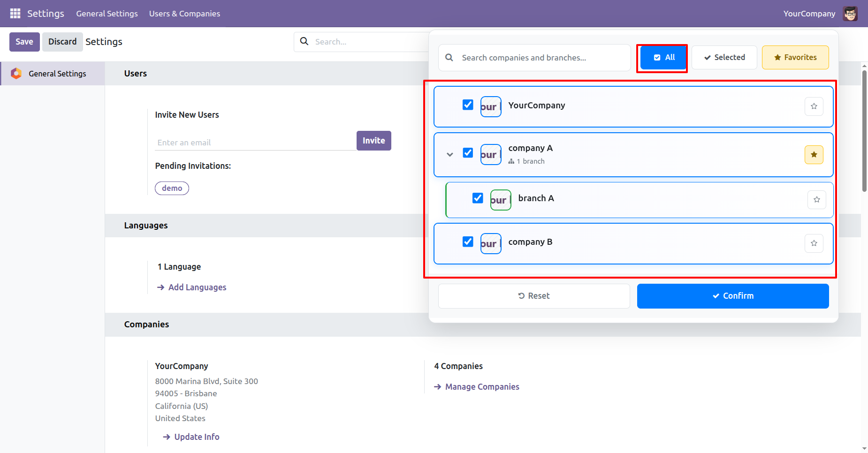Collapse company A branch list chevron
The width and height of the screenshot is (868, 453).
click(450, 154)
